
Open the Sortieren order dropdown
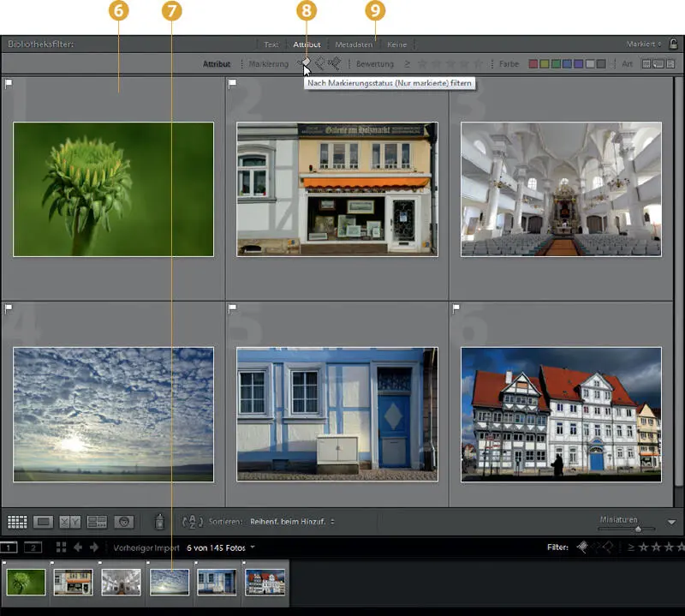[x=292, y=522]
